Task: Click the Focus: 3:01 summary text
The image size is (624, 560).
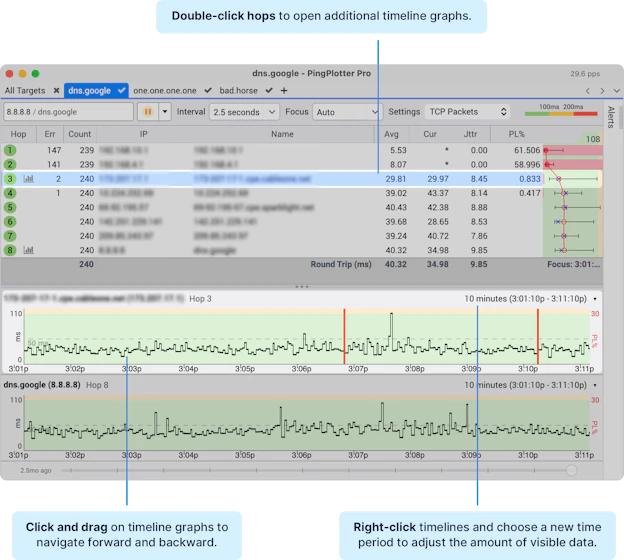Action: point(573,264)
